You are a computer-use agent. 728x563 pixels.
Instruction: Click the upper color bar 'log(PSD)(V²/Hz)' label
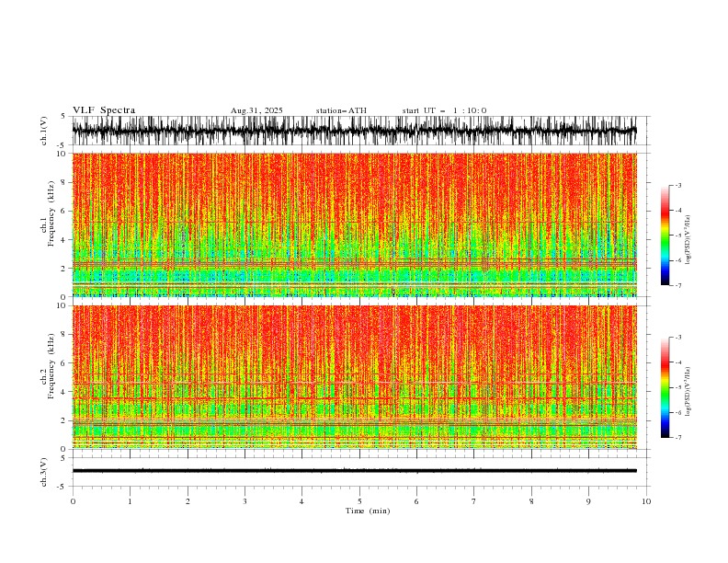pos(688,240)
